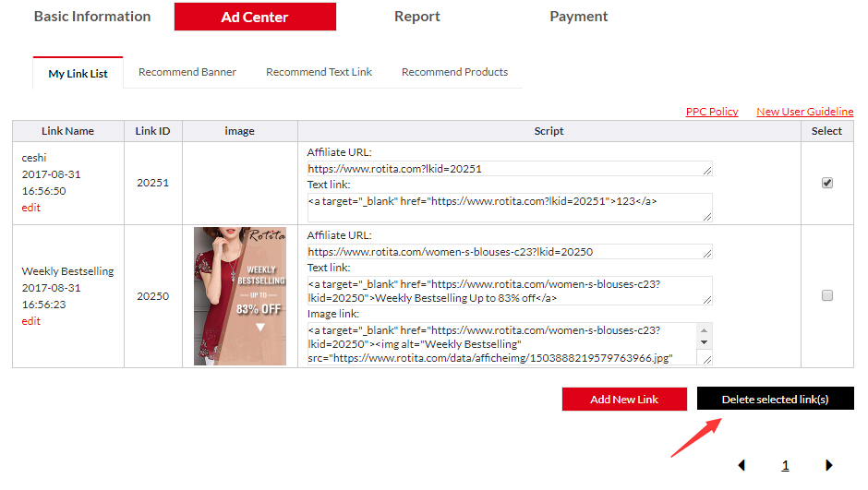868x490 pixels.
Task: Click the ceshi link name text
Action: click(x=34, y=158)
